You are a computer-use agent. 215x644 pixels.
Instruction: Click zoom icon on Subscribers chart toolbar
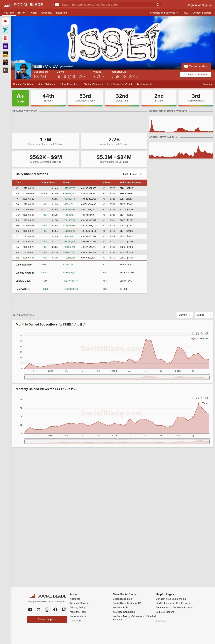coord(193,333)
